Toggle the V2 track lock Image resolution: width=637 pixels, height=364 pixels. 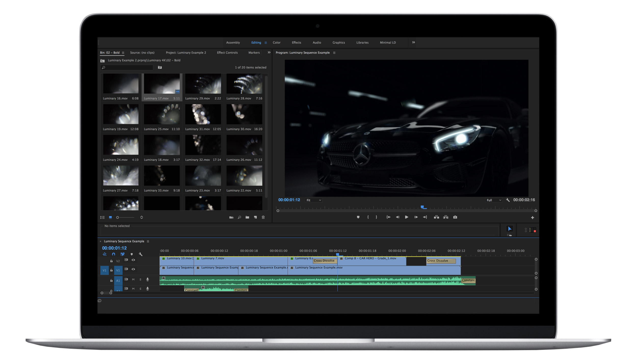point(111,261)
